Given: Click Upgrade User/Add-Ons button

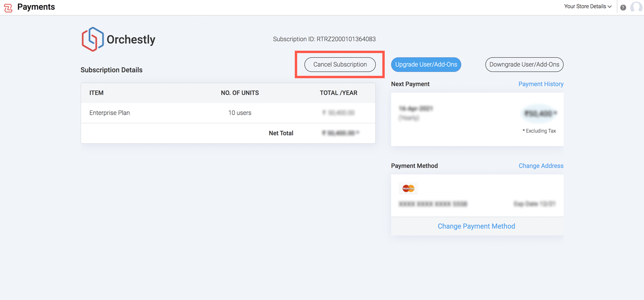Looking at the screenshot, I should click(426, 64).
